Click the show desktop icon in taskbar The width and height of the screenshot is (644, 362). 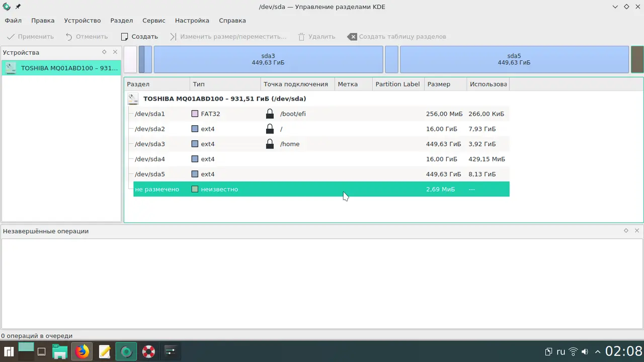click(x=42, y=351)
